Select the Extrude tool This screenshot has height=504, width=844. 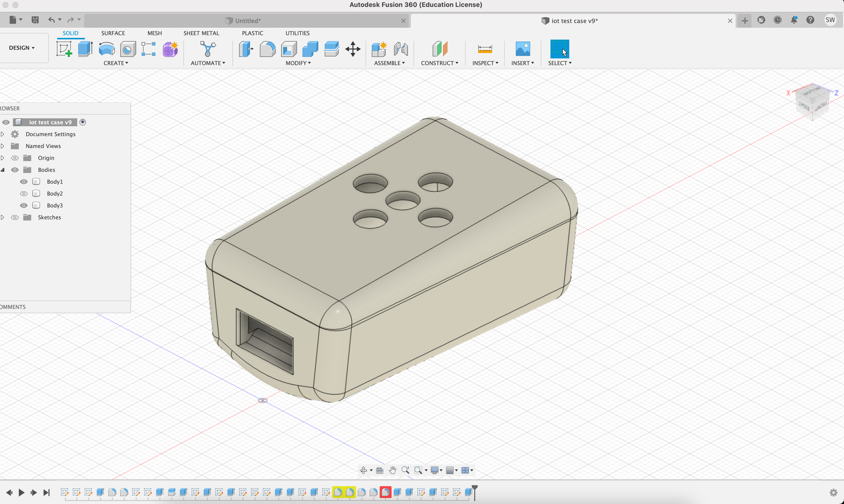(85, 49)
